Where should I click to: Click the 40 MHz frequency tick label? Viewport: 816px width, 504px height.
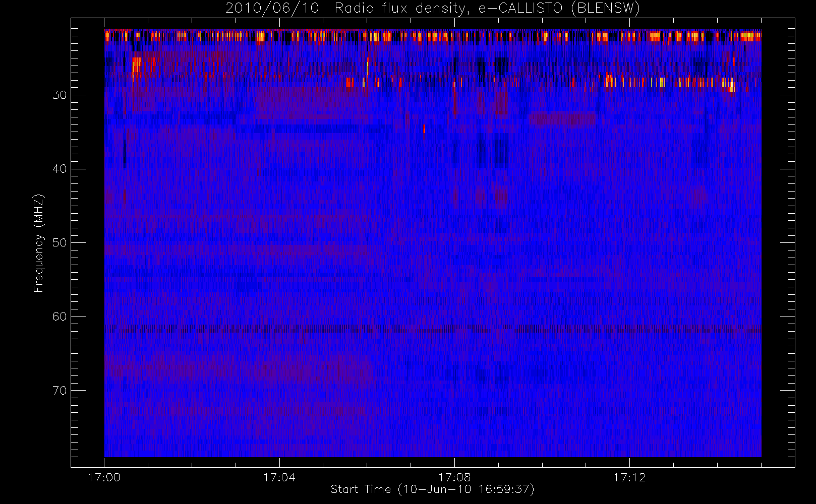pos(60,169)
